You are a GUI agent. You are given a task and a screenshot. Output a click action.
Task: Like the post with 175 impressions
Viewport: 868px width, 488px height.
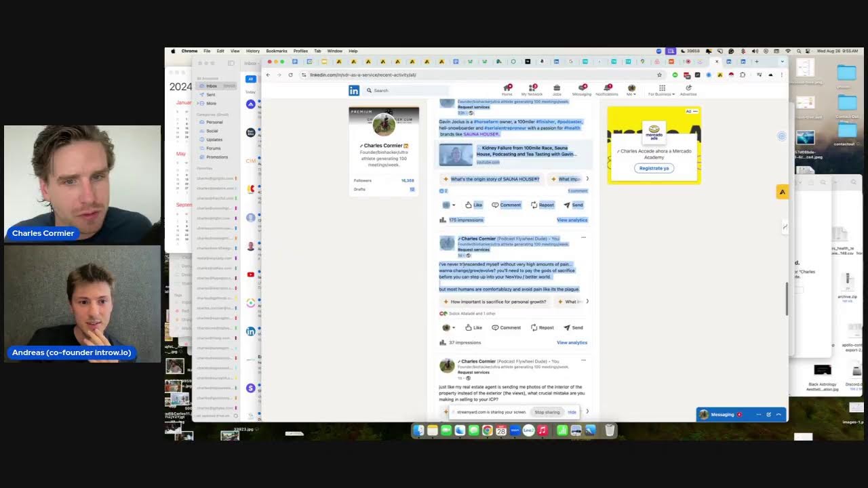(x=473, y=205)
